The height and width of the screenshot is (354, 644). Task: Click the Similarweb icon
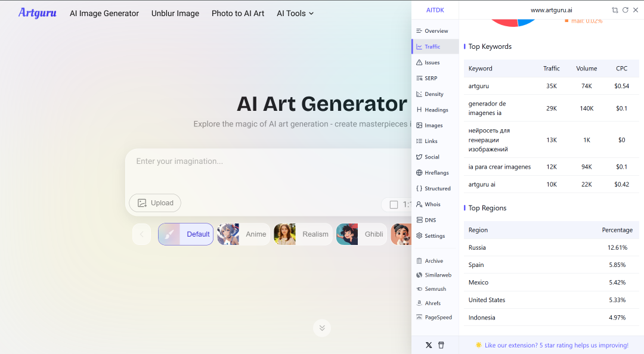point(419,275)
